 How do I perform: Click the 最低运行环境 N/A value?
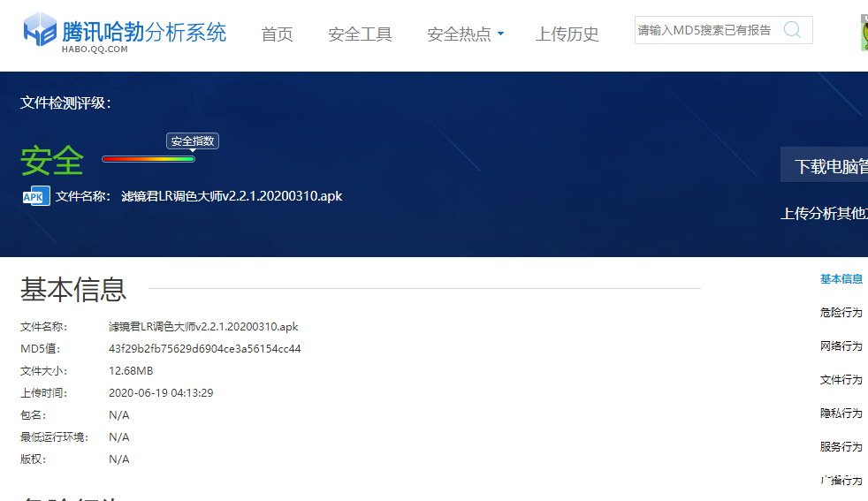(x=119, y=437)
